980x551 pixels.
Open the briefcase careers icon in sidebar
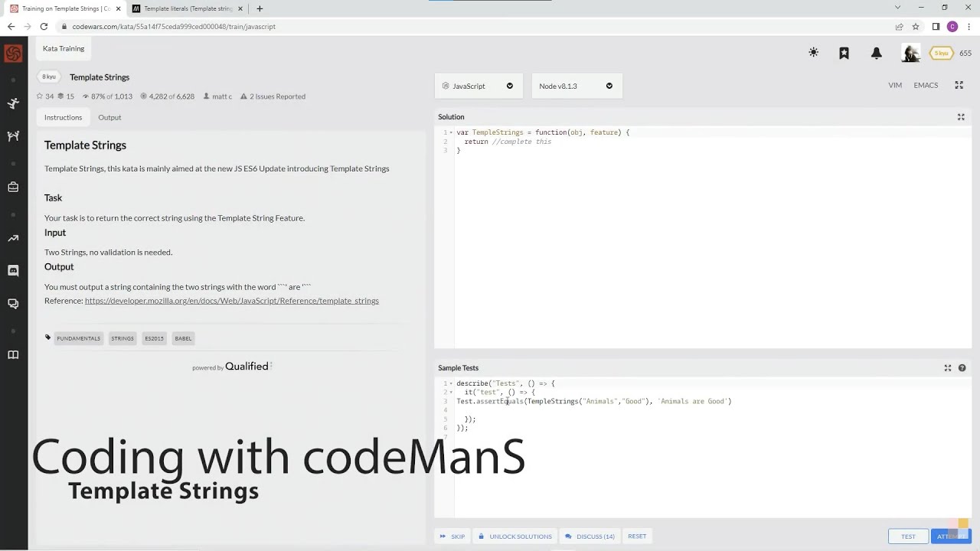click(x=13, y=187)
